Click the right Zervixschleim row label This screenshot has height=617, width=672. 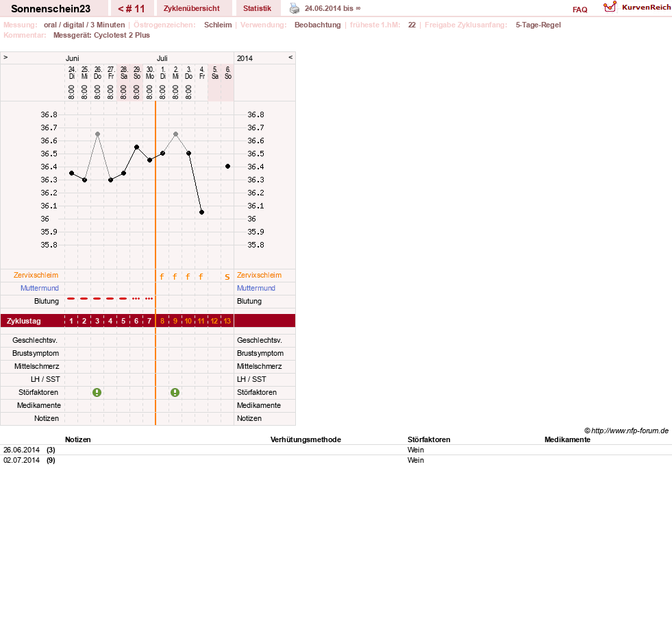[x=260, y=276]
